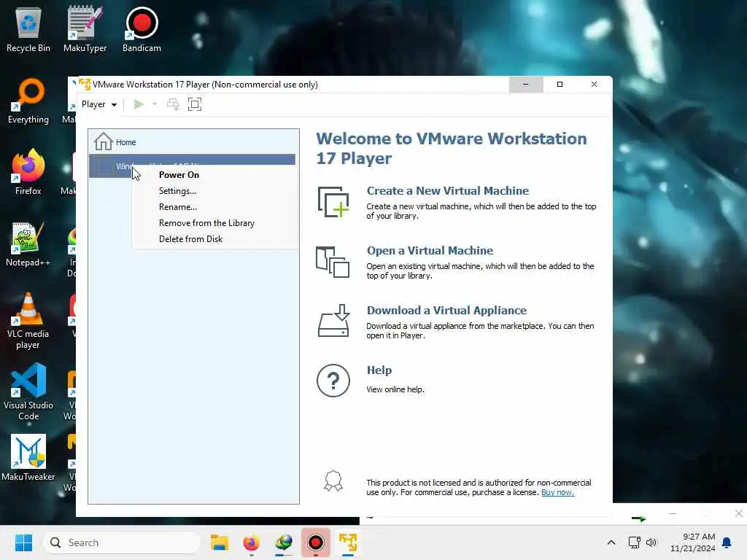The height and width of the screenshot is (560, 747).
Task: Select Delete from Disk menu entry
Action: coord(190,239)
